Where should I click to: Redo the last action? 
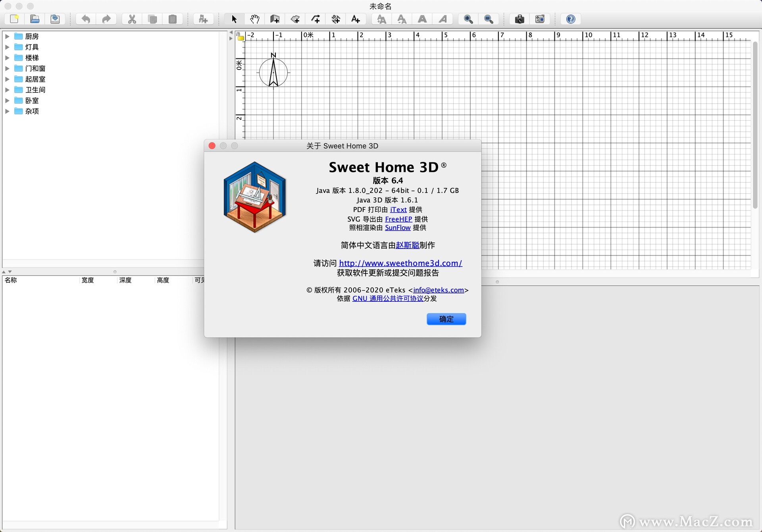(x=106, y=19)
